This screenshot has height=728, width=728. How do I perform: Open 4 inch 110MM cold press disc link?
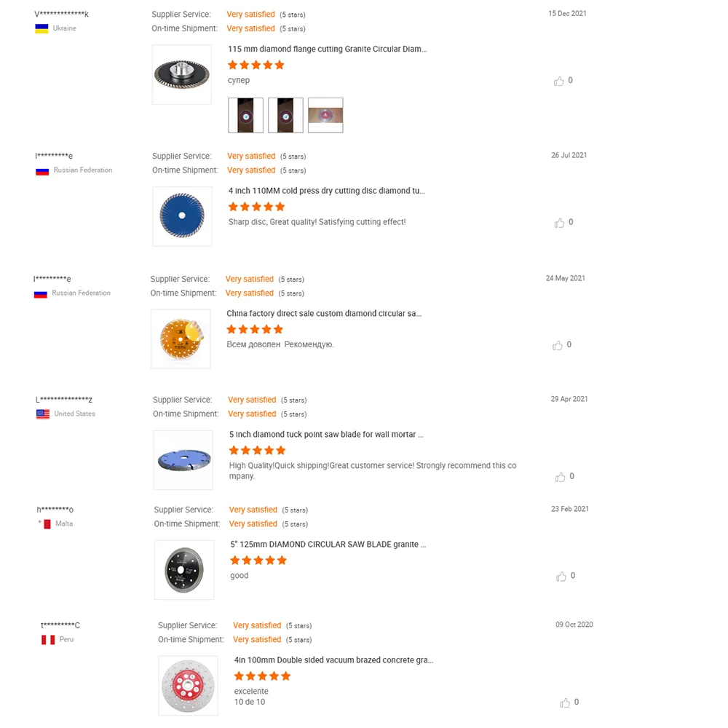point(326,191)
